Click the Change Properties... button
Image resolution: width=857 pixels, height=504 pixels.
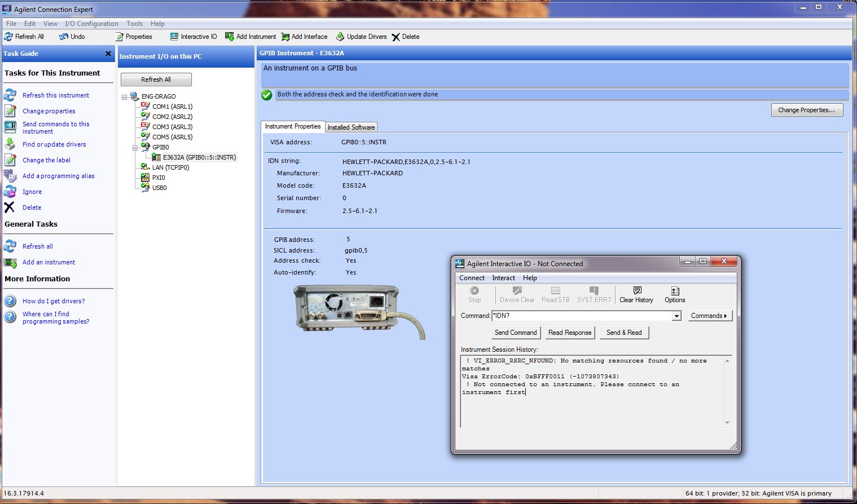pos(806,110)
